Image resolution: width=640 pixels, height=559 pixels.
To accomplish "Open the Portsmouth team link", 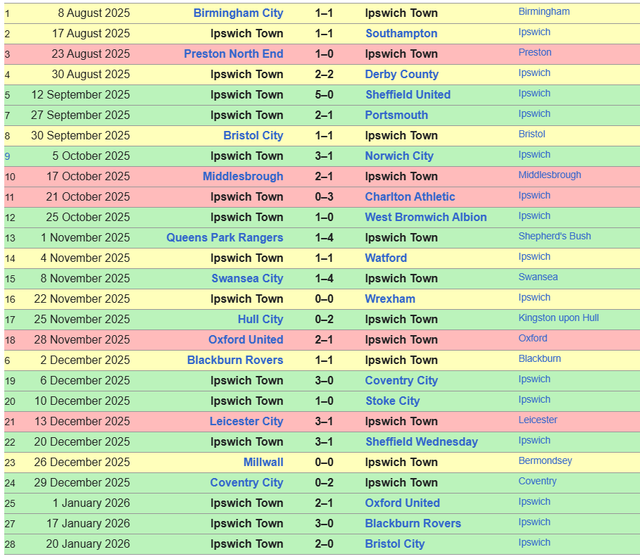I will click(396, 115).
